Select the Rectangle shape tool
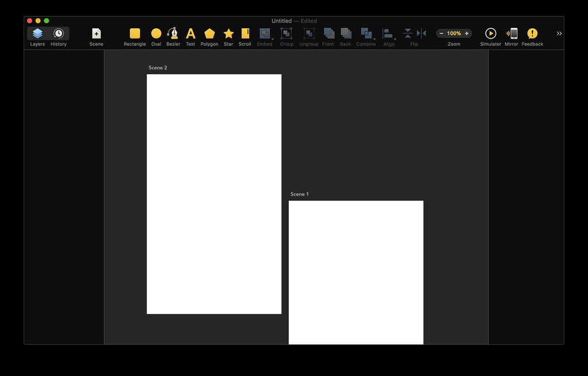 click(134, 34)
